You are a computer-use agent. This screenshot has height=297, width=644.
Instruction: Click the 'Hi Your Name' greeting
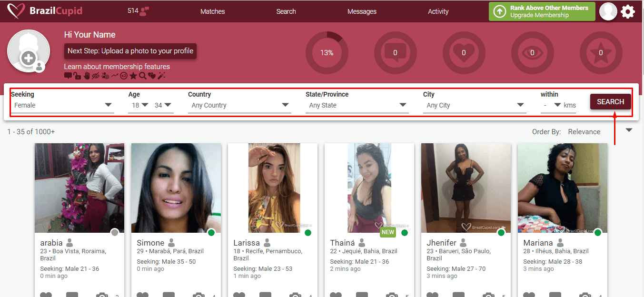click(x=90, y=35)
